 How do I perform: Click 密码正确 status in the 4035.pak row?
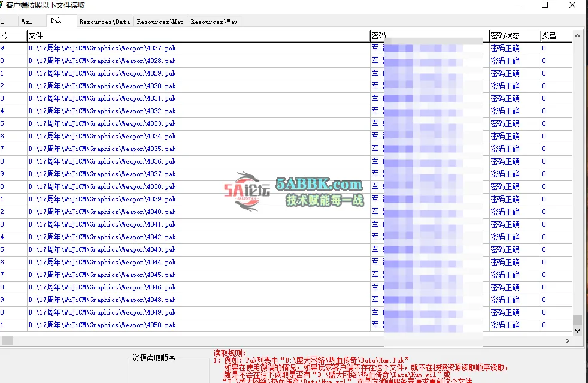(505, 149)
